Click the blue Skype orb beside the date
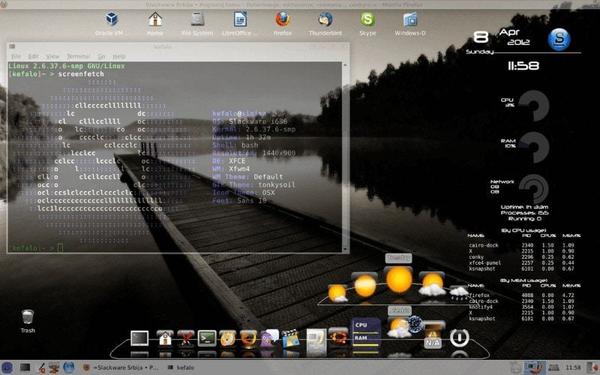 559,39
